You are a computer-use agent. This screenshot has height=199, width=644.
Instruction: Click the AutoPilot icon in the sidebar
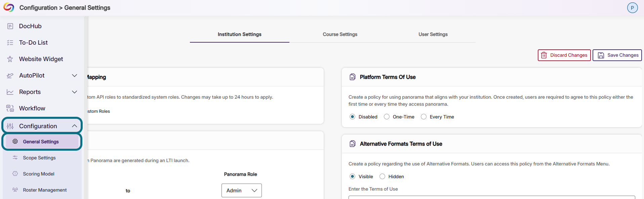(10, 76)
